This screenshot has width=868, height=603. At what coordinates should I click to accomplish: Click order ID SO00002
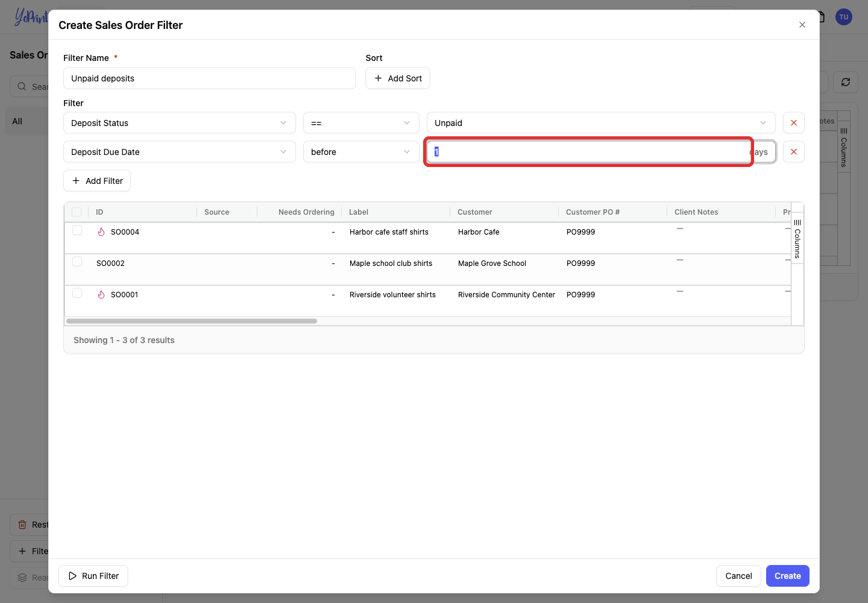click(110, 264)
